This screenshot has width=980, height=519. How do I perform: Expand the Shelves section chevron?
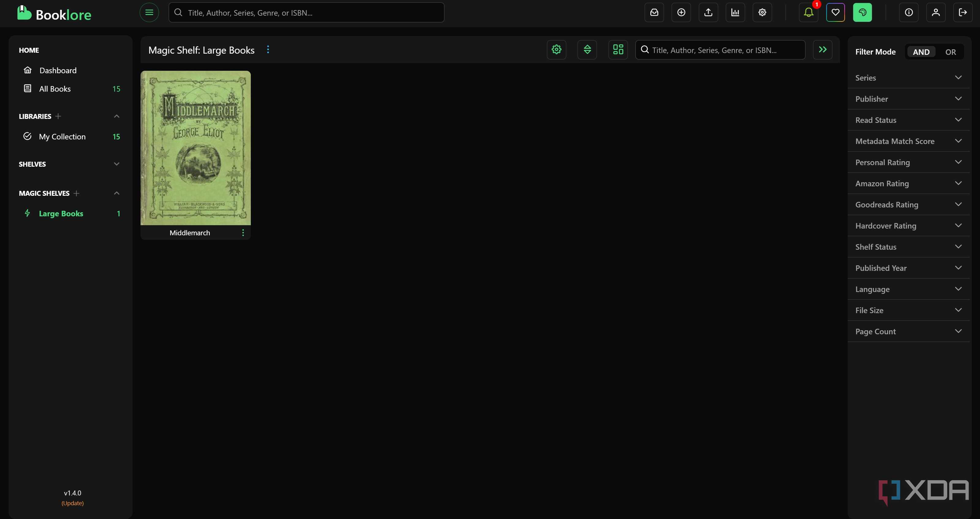117,164
